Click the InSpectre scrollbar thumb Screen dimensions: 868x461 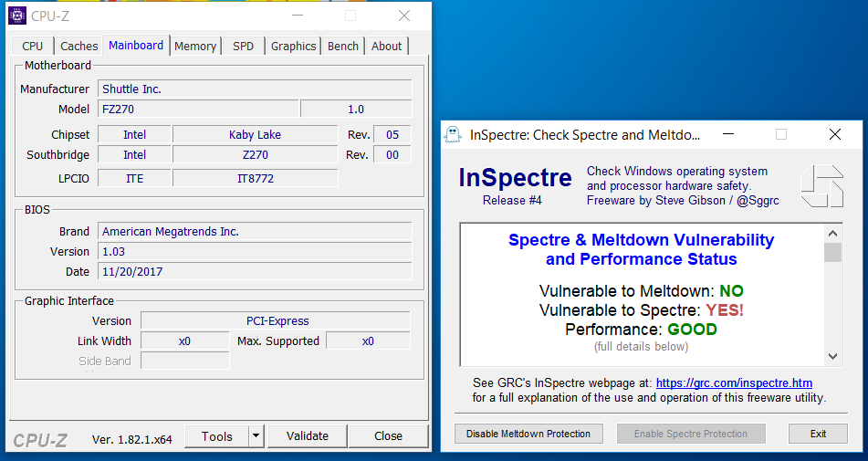(833, 252)
